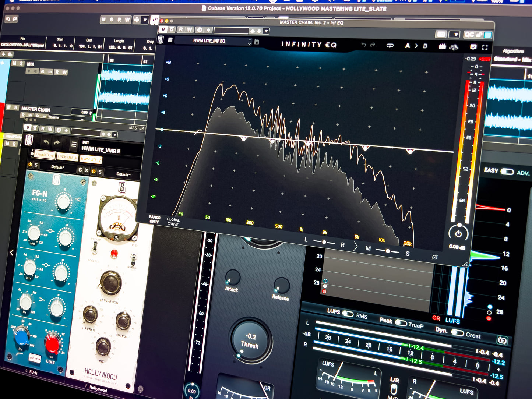Click meter reset loop icon

click(502, 341)
